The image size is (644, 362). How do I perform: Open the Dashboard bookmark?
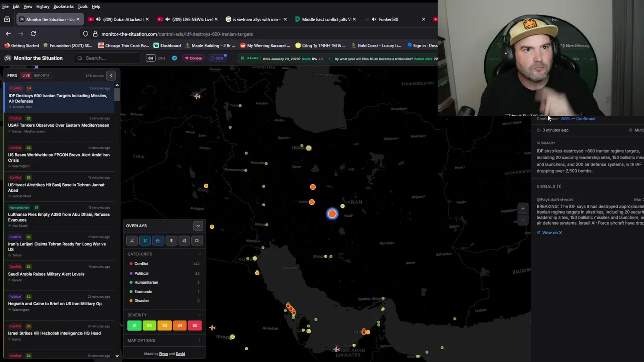coord(167,45)
